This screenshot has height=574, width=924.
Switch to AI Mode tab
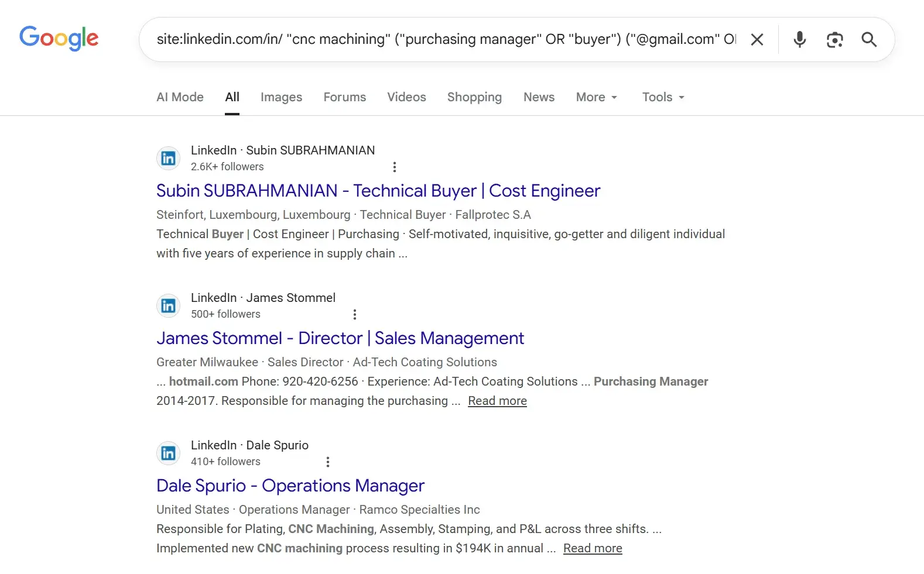(x=180, y=97)
